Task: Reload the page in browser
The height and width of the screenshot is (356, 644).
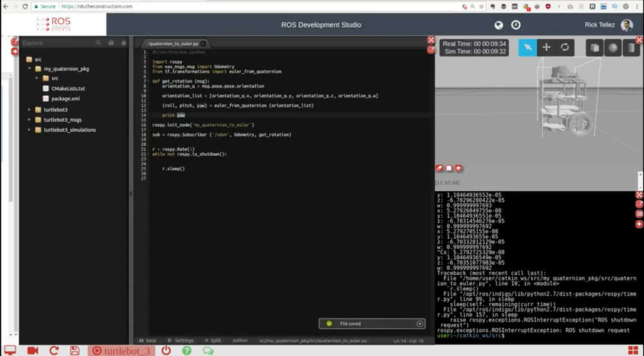Action: (25, 6)
